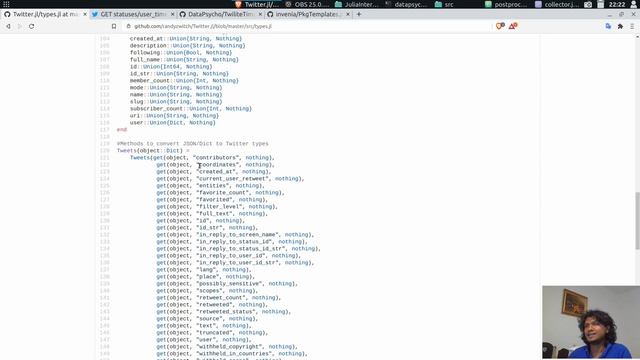Switch to the collector.j... taskbar window
Screen dimensions: 640x360
[557, 4]
